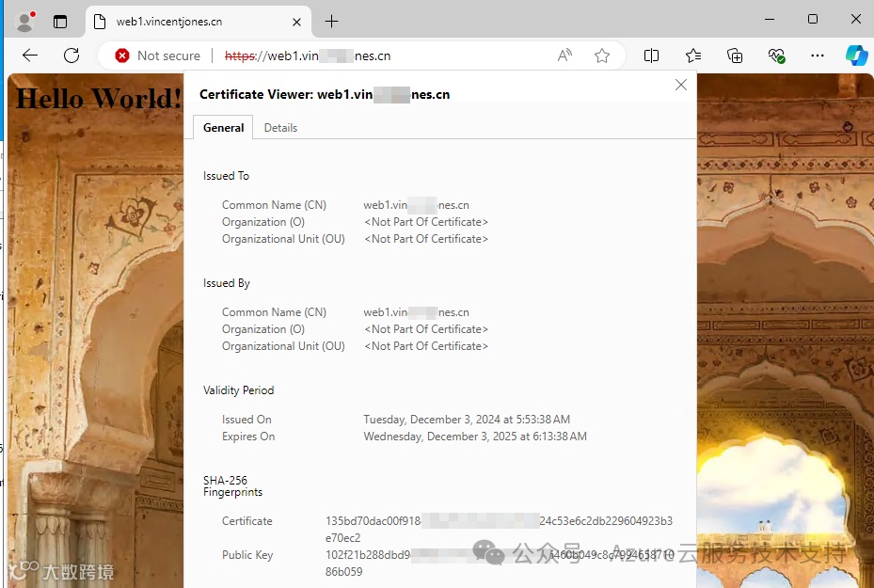
Task: Close the Certificate Viewer dialog
Action: (x=680, y=85)
